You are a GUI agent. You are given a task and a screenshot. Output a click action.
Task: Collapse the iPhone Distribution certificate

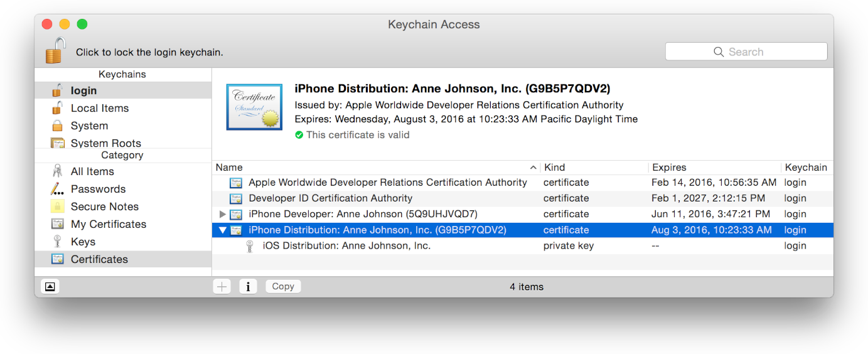click(222, 230)
